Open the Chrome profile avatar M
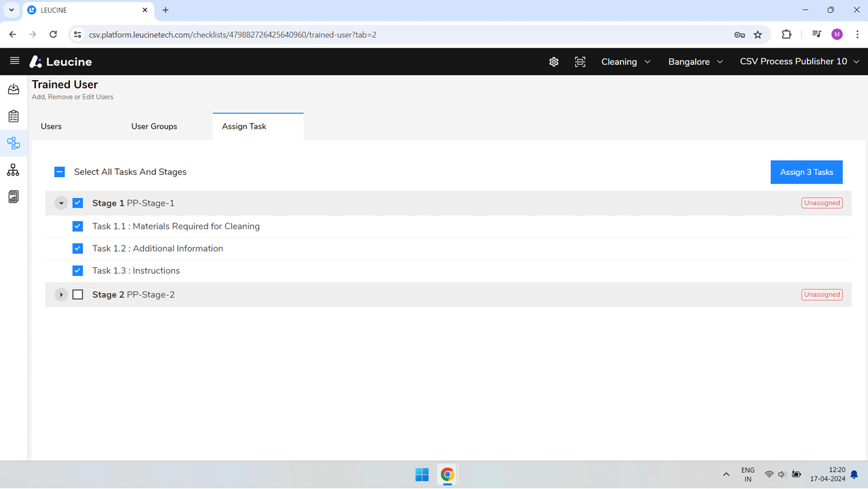 (x=837, y=35)
